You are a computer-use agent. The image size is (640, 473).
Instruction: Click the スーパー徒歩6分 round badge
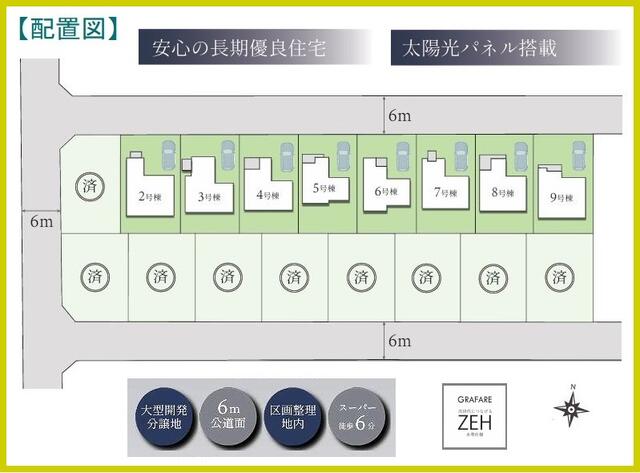pyautogui.click(x=357, y=417)
